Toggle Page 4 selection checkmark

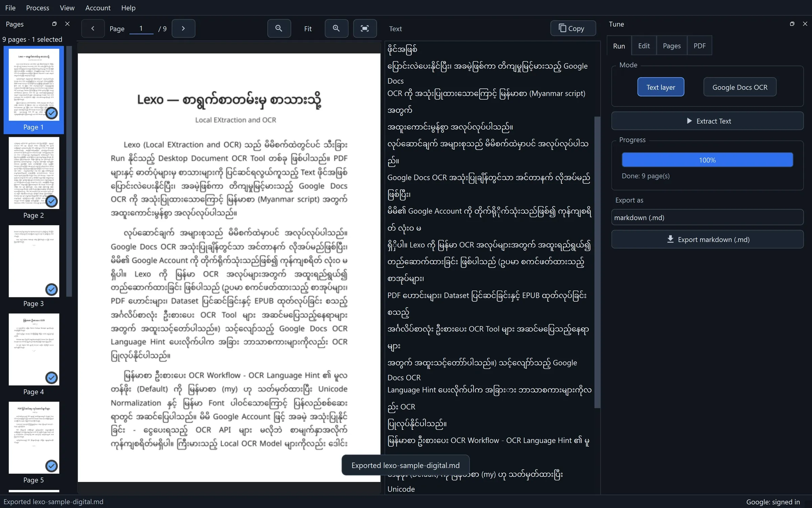51,378
